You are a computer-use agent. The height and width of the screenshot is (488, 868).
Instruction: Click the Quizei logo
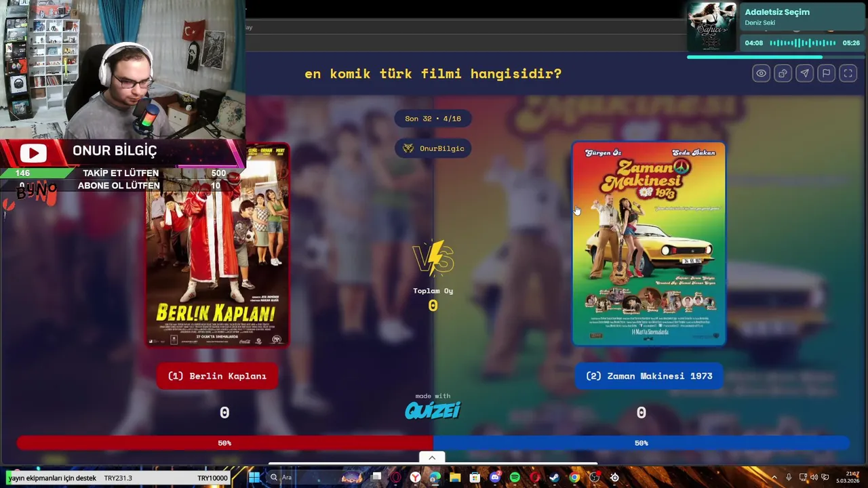(433, 410)
